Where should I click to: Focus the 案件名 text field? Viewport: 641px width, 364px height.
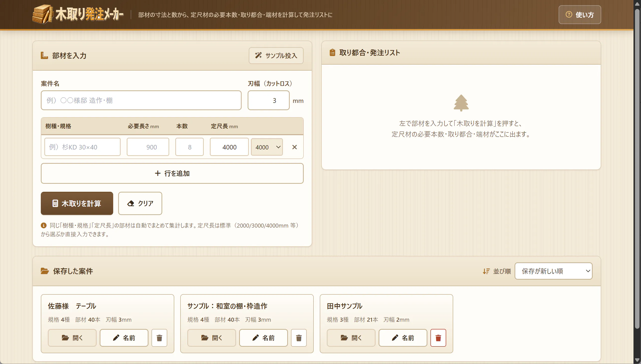tap(141, 100)
